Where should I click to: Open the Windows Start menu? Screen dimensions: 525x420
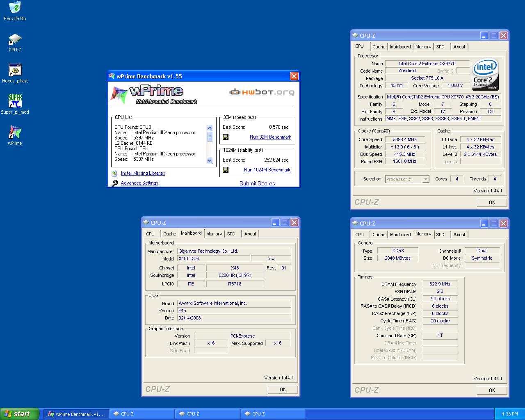(20, 414)
